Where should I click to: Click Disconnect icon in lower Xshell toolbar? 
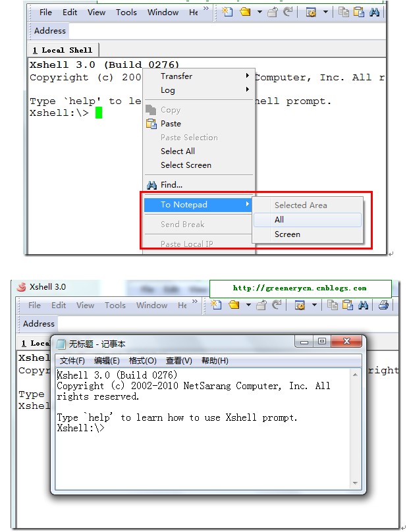point(261,306)
